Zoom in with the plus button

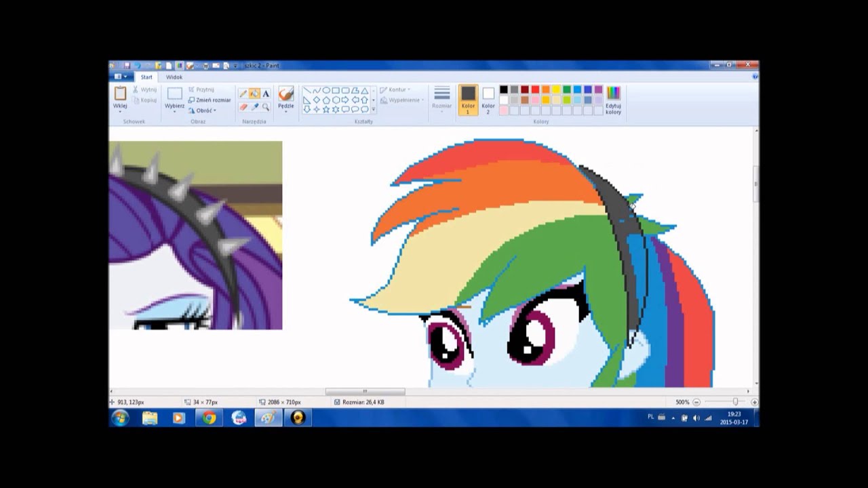(x=754, y=402)
